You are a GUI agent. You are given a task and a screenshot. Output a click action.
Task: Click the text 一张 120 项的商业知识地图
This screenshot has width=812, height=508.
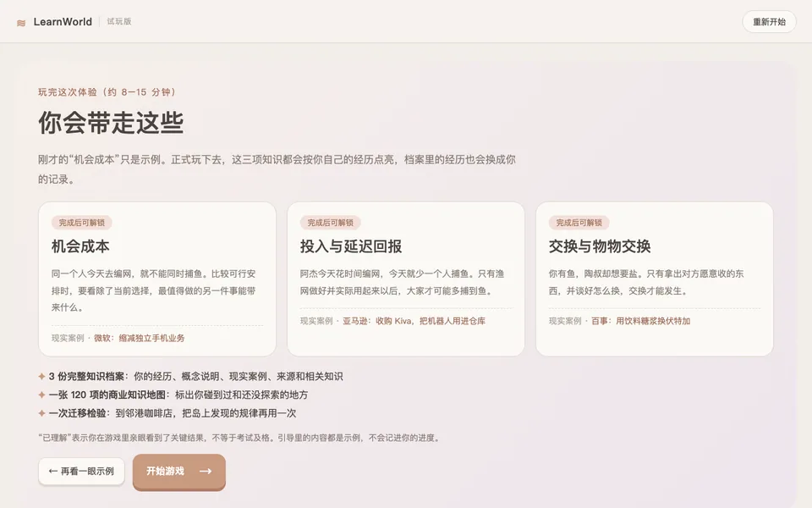[107, 395]
